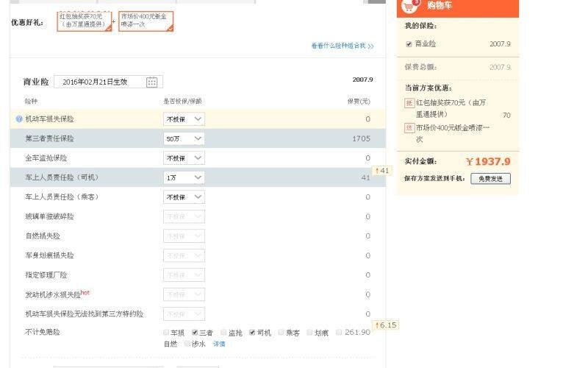The image size is (588, 368).
Task: Uncheck the 三者 deductible waiver box
Action: point(195,333)
